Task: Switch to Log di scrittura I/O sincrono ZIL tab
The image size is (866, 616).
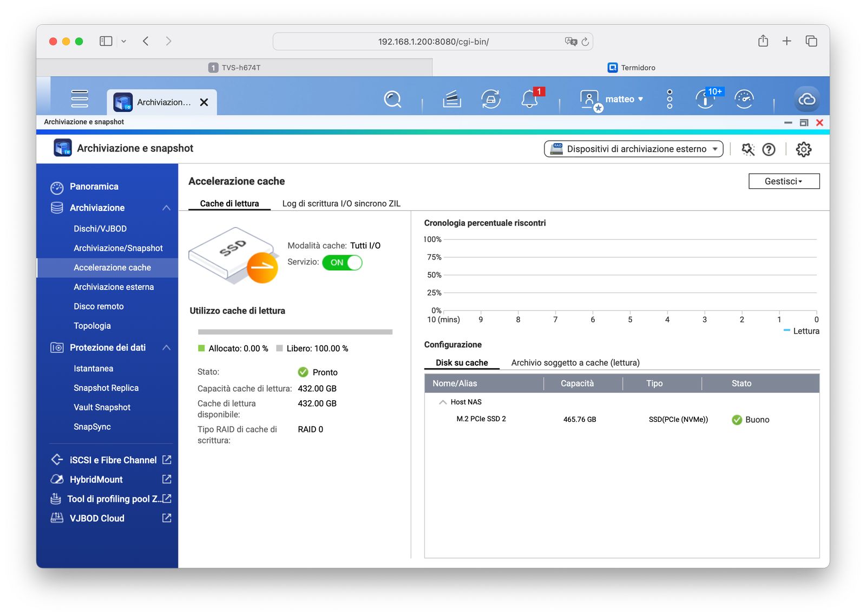Action: coord(341,204)
